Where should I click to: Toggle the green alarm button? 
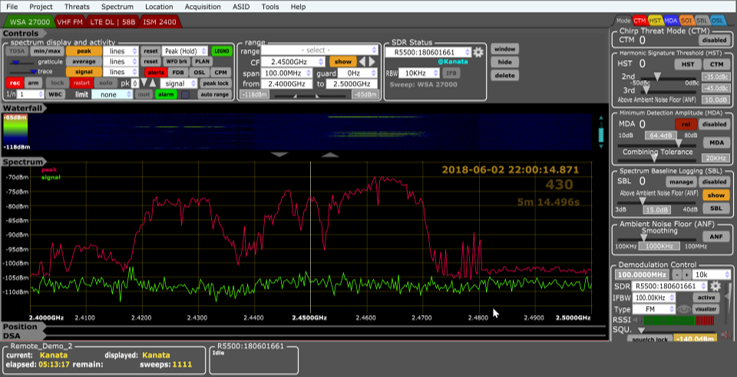pos(166,94)
